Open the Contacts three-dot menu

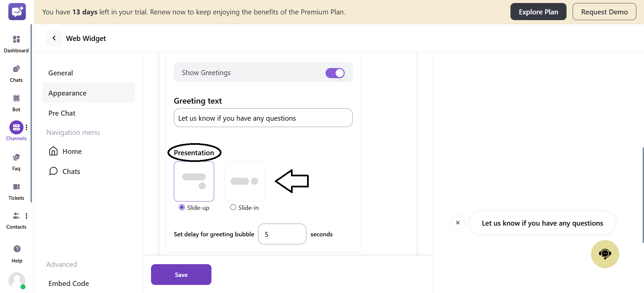[27, 216]
